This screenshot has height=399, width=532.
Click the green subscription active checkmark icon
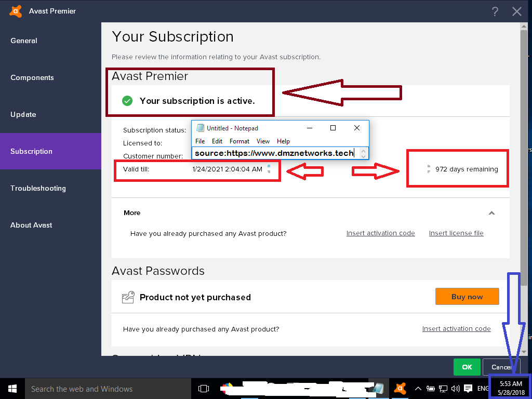(127, 101)
